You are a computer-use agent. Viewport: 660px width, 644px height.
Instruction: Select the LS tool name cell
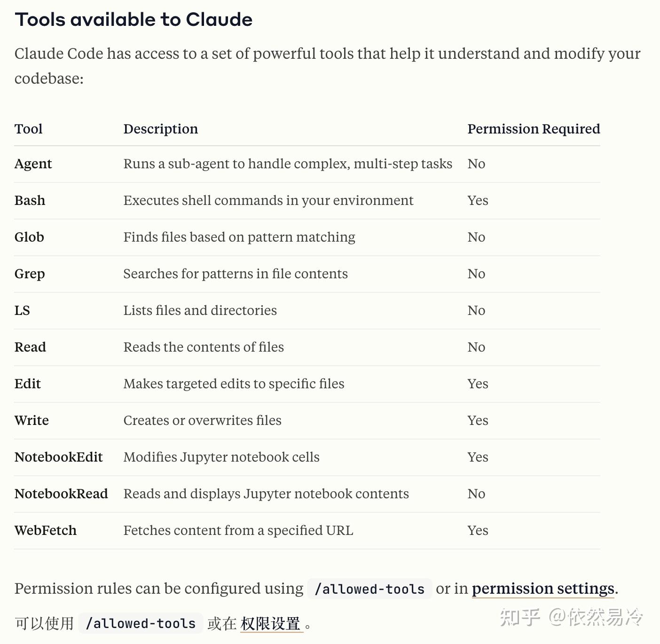click(x=22, y=310)
